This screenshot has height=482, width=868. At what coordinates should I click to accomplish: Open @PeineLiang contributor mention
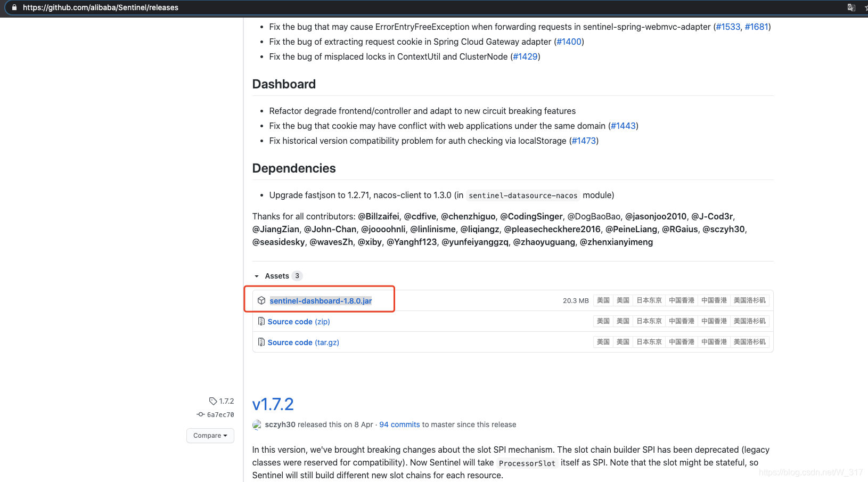click(x=631, y=229)
